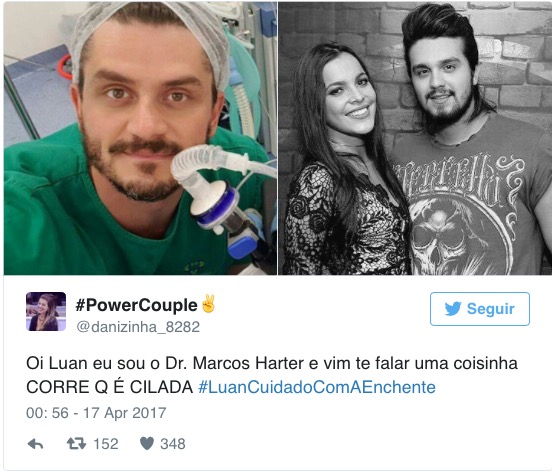Click the user profile avatar
This screenshot has height=471, width=552.
click(x=46, y=311)
